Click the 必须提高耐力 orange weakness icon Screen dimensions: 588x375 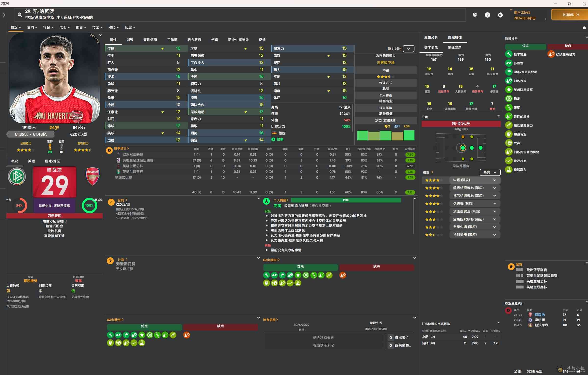[x=551, y=54]
